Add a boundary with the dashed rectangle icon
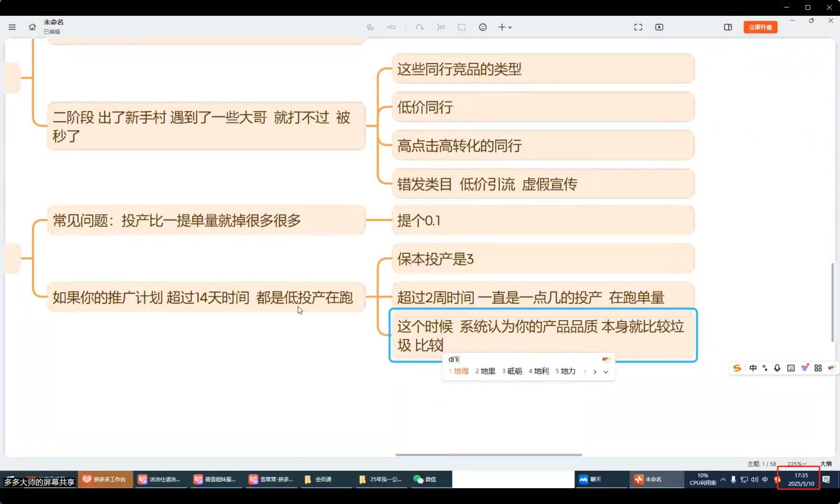The image size is (840, 504). 462,27
